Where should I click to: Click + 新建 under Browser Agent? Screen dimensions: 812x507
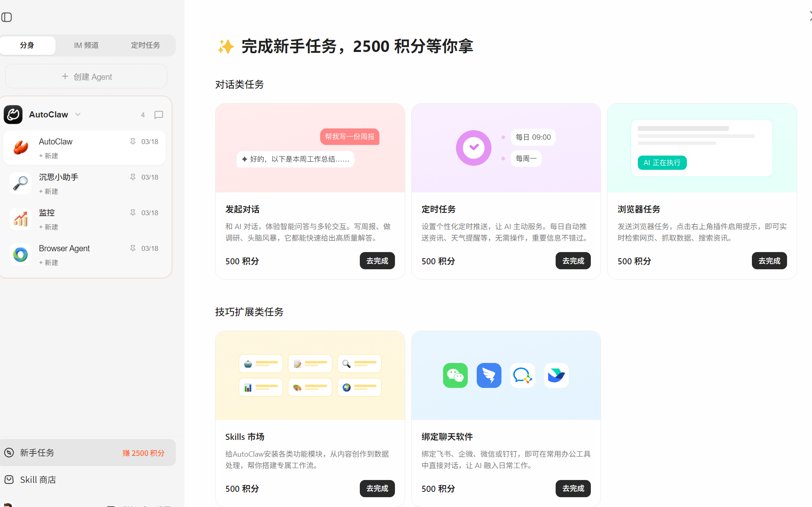tap(49, 263)
